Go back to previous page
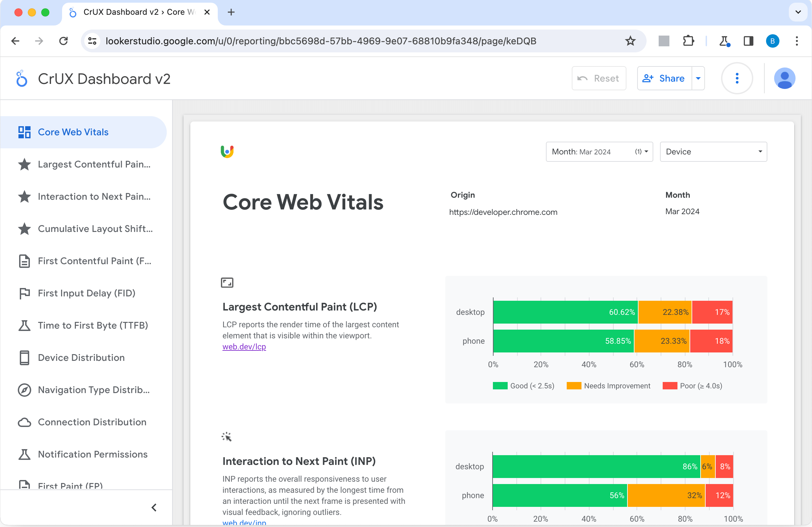Viewport: 812px width, 527px height. 15,41
